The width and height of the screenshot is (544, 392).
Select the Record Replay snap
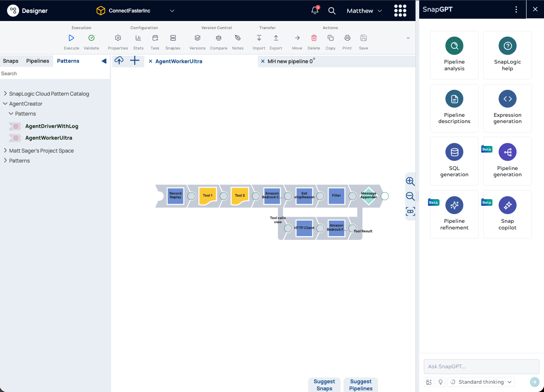coord(176,196)
